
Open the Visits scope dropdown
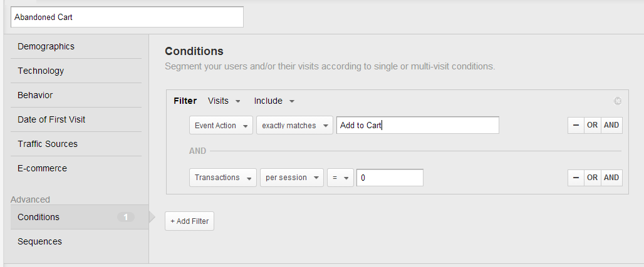224,101
